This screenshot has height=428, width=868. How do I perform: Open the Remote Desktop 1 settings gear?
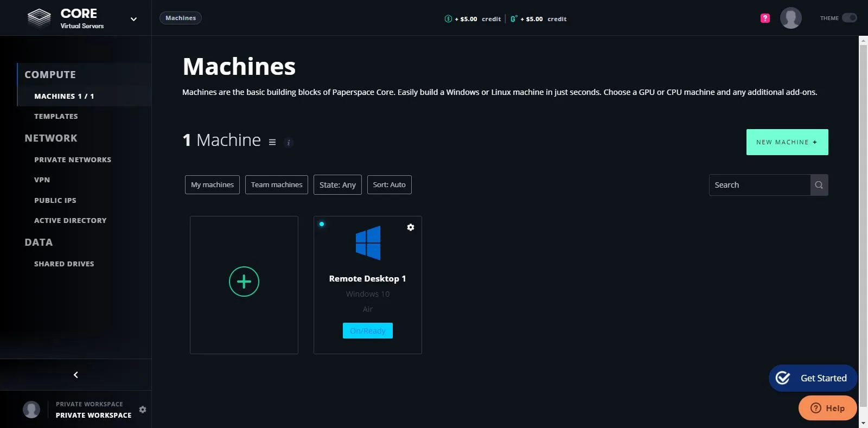coord(411,227)
